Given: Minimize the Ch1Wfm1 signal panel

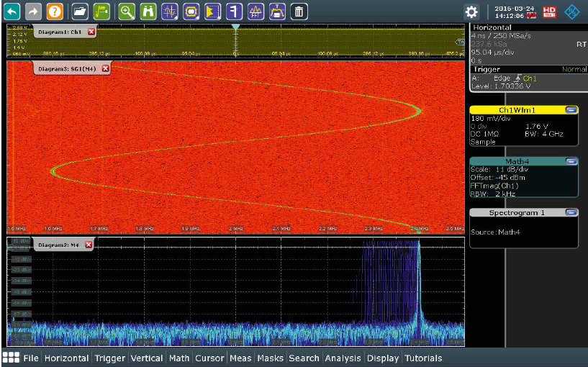Looking at the screenshot, I should tap(571, 110).
